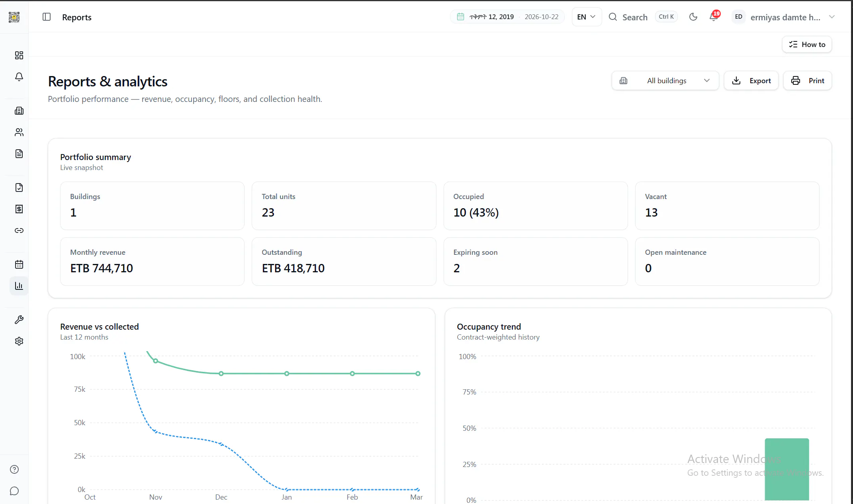Screen dimensions: 853x504
Task: Click the Dec point on green revenue line
Action: (x=221, y=373)
